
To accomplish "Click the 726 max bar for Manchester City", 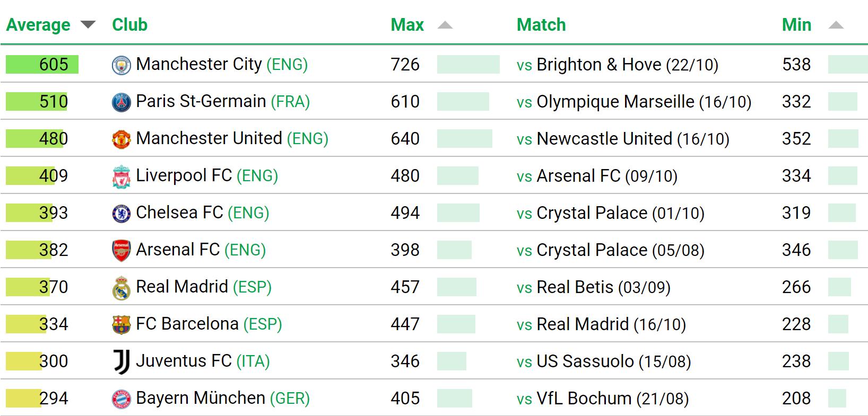I will [468, 64].
